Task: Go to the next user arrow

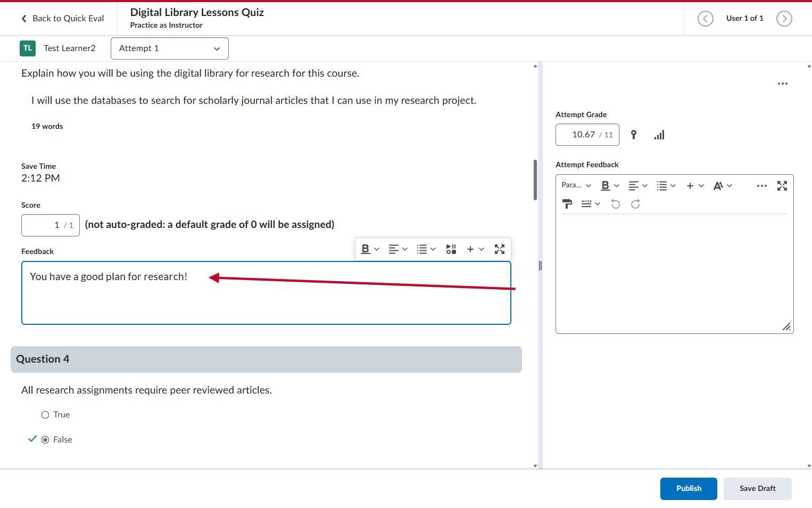Action: click(x=784, y=19)
